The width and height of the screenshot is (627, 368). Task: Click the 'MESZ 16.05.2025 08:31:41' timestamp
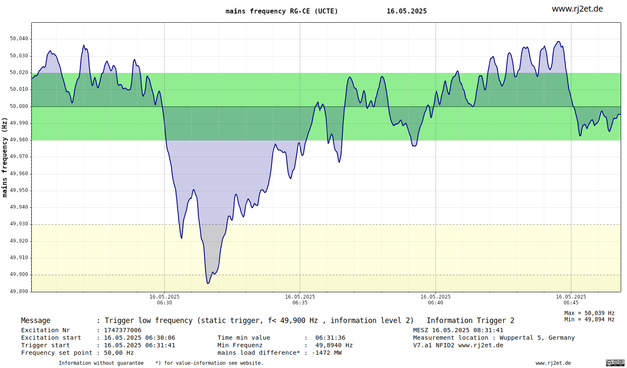pos(458,330)
